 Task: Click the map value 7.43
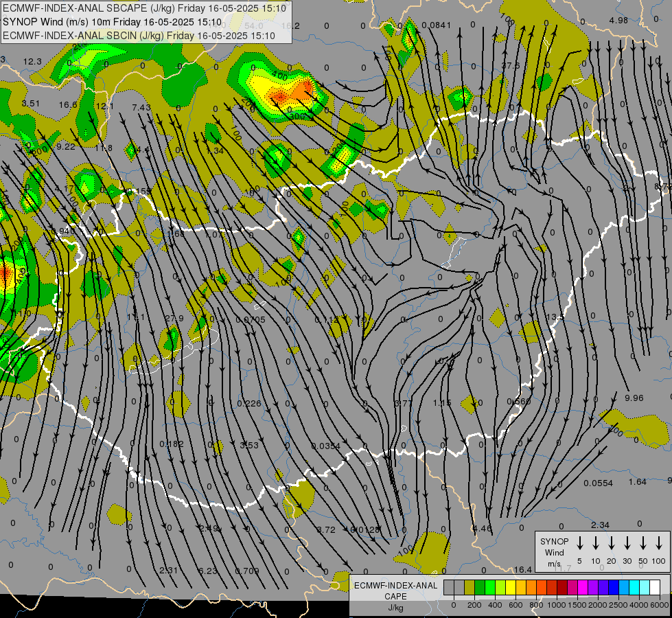pyautogui.click(x=141, y=107)
